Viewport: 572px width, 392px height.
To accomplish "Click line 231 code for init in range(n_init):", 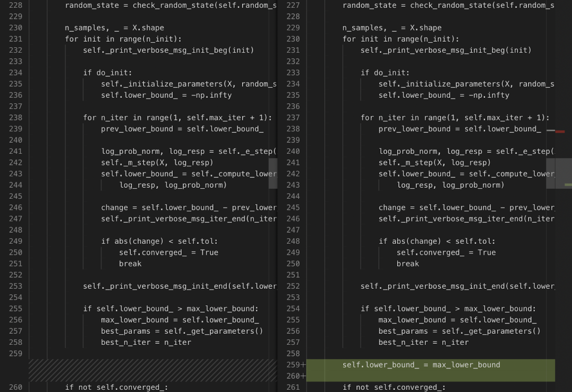I will coord(123,39).
